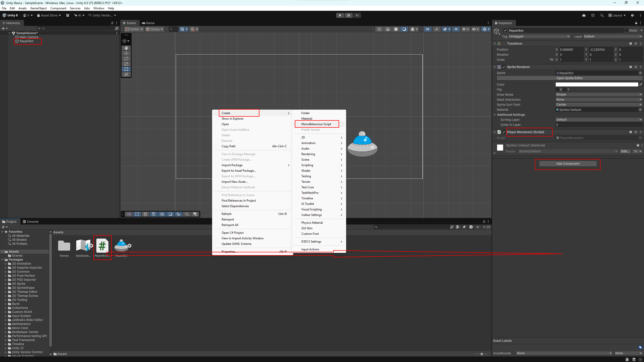The height and width of the screenshot is (362, 644).
Task: Disable the Sprite Renderer component checkbox
Action: 504,67
